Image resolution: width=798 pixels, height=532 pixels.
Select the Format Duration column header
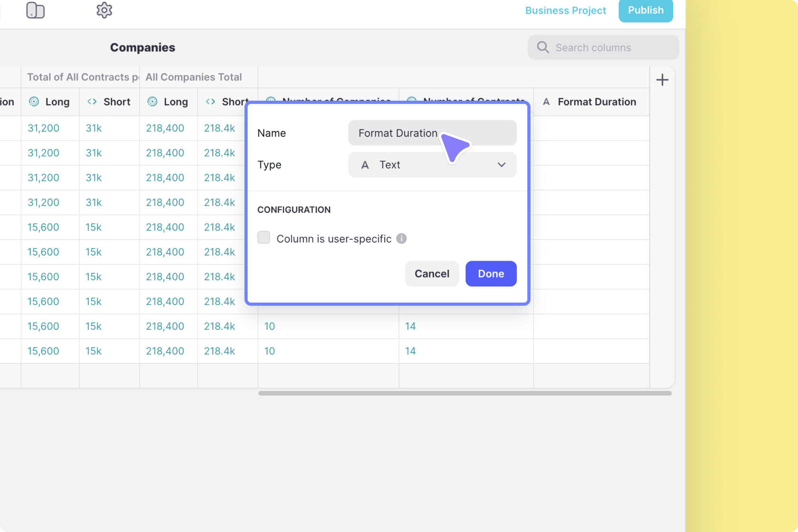(x=596, y=102)
